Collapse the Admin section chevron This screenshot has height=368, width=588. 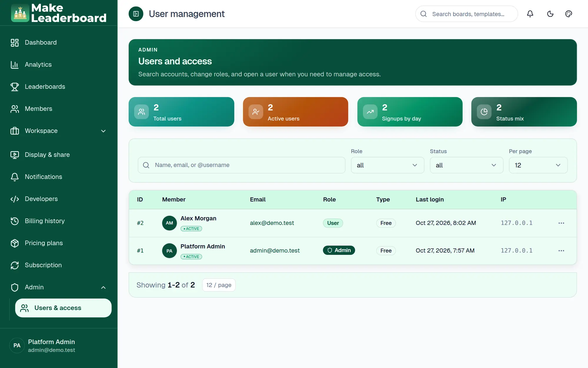tap(103, 287)
